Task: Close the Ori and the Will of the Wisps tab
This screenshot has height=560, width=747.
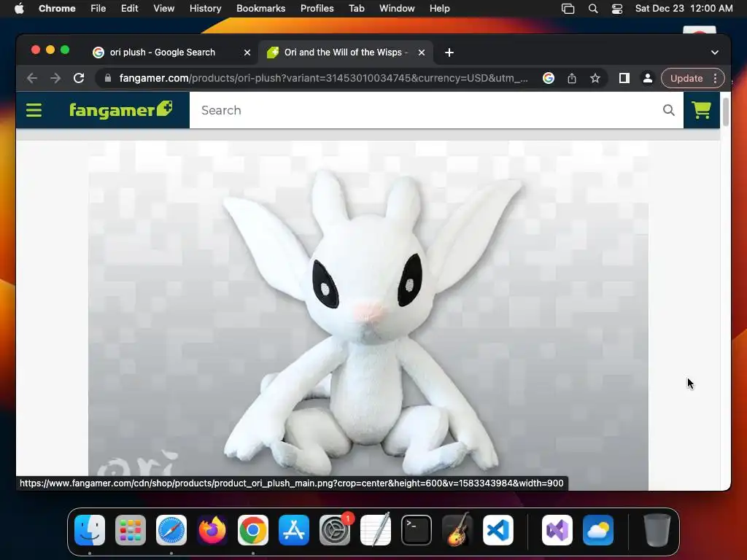Action: (x=422, y=52)
